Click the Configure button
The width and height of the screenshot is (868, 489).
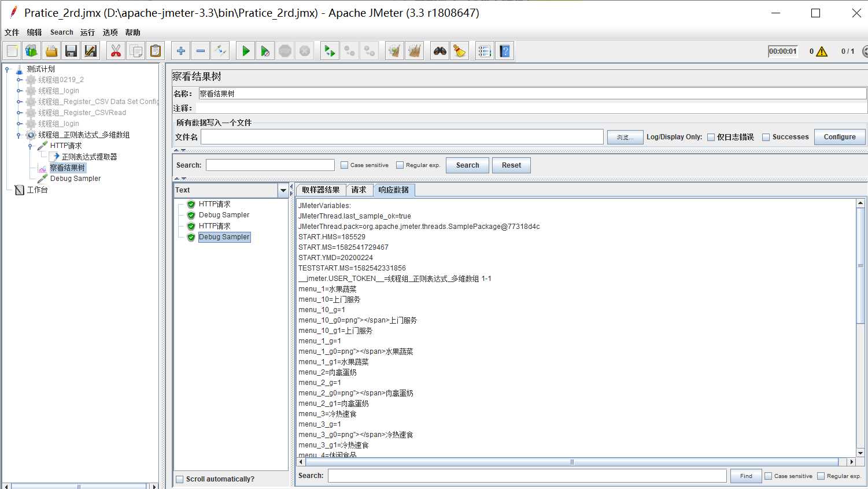coord(840,137)
